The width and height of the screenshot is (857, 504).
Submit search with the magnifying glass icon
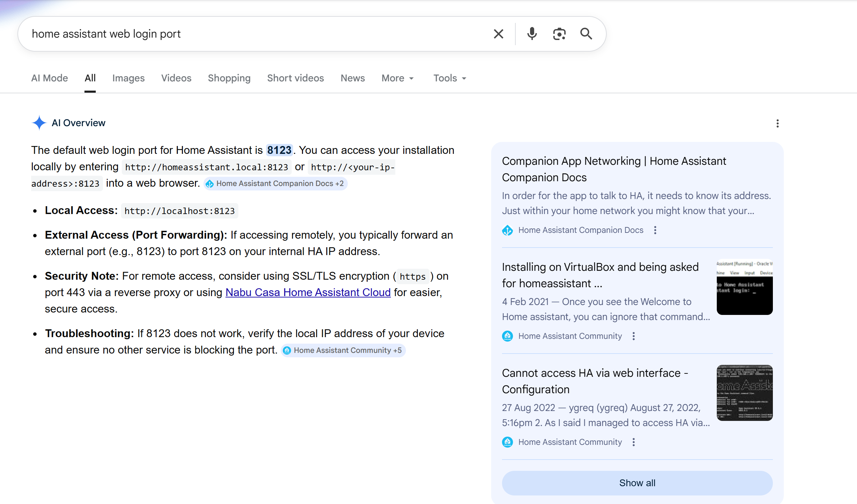point(586,34)
